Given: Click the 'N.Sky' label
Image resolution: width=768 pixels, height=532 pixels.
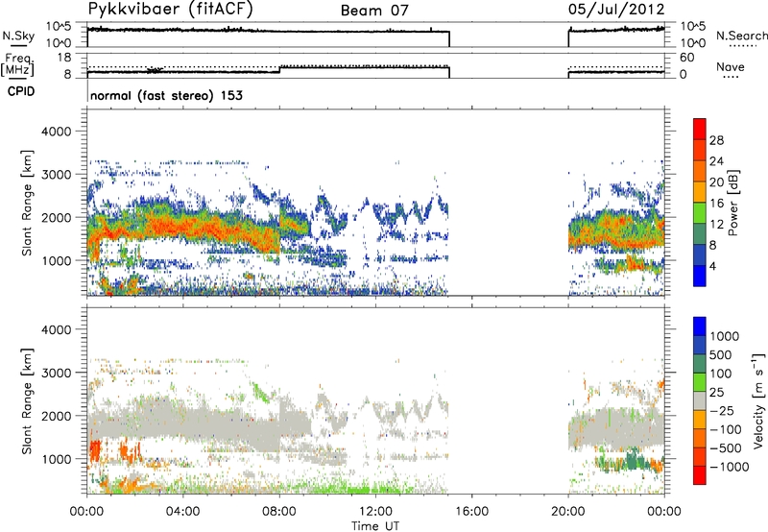Looking at the screenshot, I should (x=18, y=36).
